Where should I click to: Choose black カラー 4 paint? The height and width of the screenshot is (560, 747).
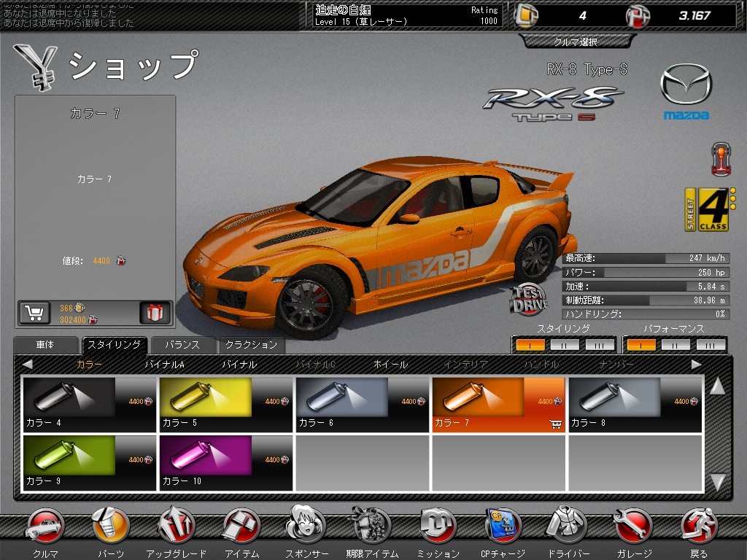coord(90,405)
